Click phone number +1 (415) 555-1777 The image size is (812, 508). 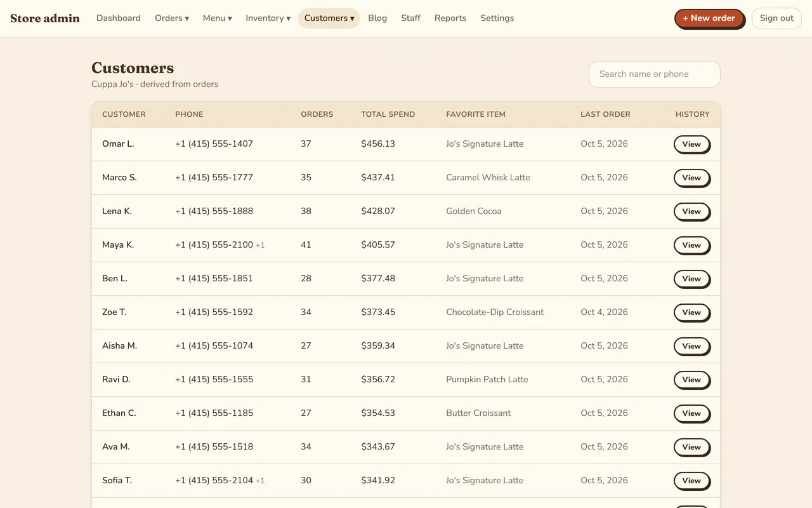pyautogui.click(x=214, y=178)
